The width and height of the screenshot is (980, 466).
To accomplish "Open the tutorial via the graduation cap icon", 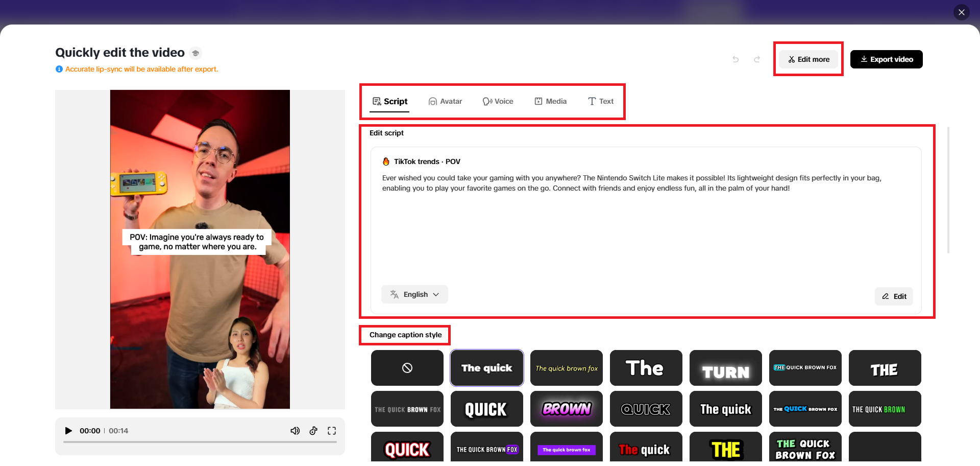I will coord(195,53).
